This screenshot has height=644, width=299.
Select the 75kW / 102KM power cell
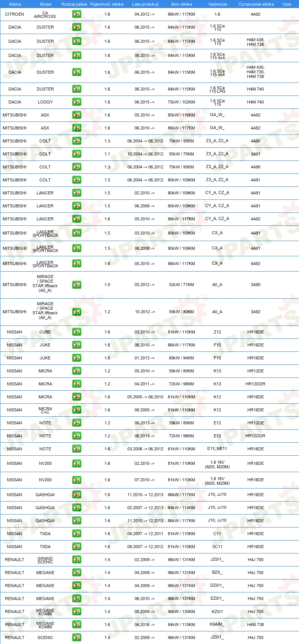[181, 102]
